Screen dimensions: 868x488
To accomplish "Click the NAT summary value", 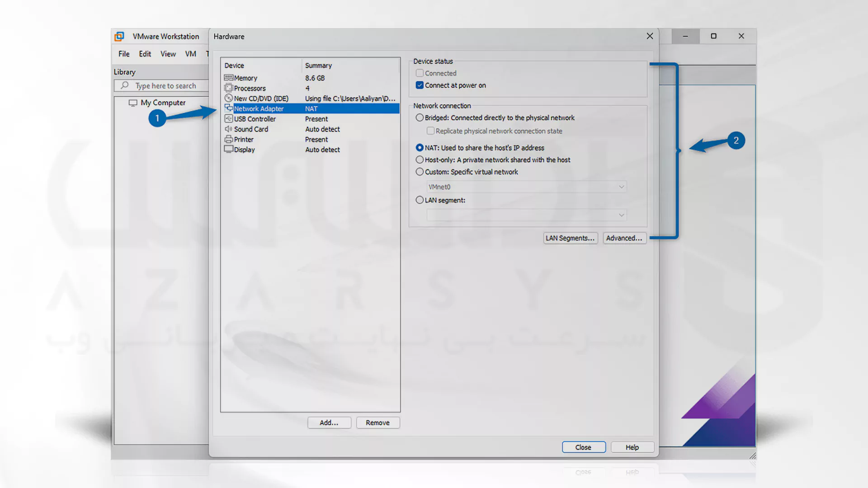I will (311, 109).
